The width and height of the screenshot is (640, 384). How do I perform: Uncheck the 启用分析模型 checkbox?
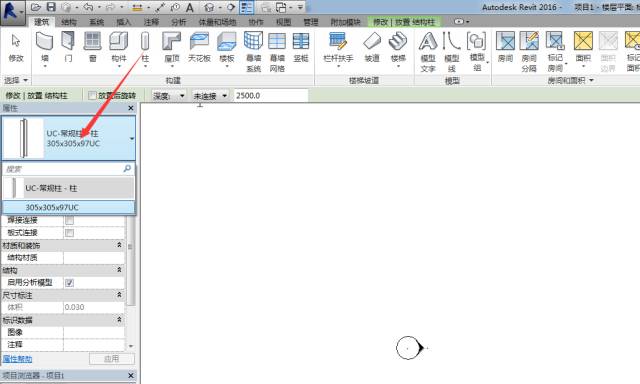click(x=69, y=283)
